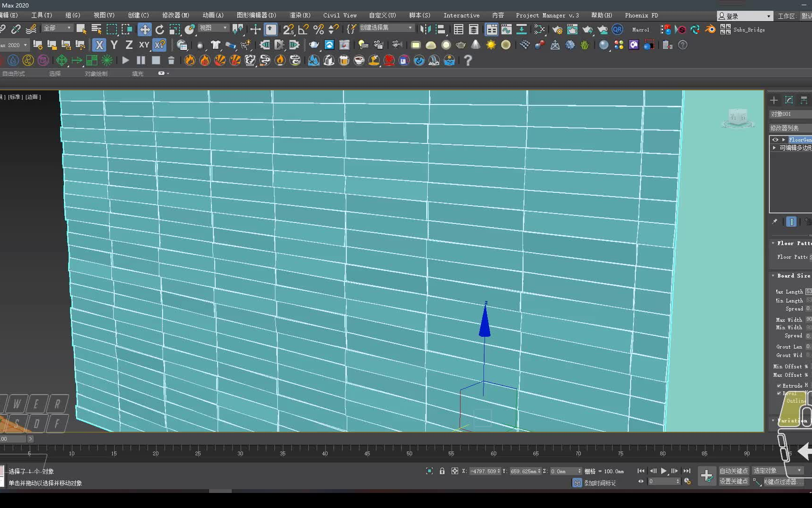The image size is (812, 508).
Task: Open the Curve Editor icon
Action: coord(507,30)
